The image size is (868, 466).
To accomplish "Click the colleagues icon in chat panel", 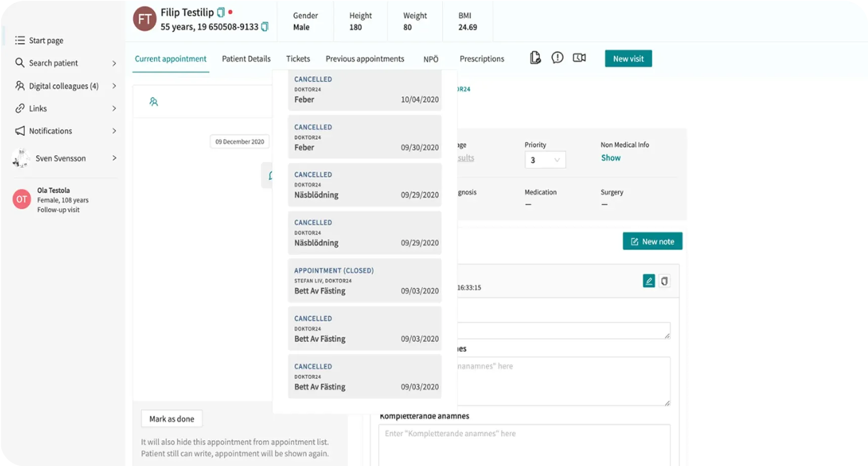I will [x=154, y=102].
